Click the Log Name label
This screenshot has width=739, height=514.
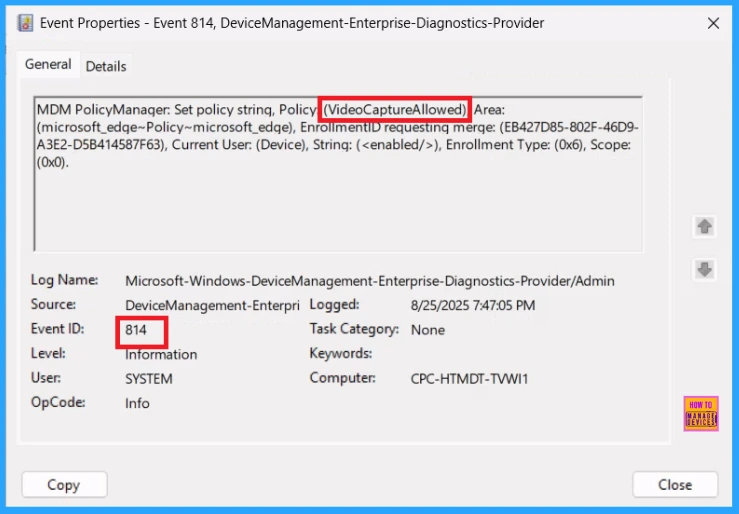(65, 280)
